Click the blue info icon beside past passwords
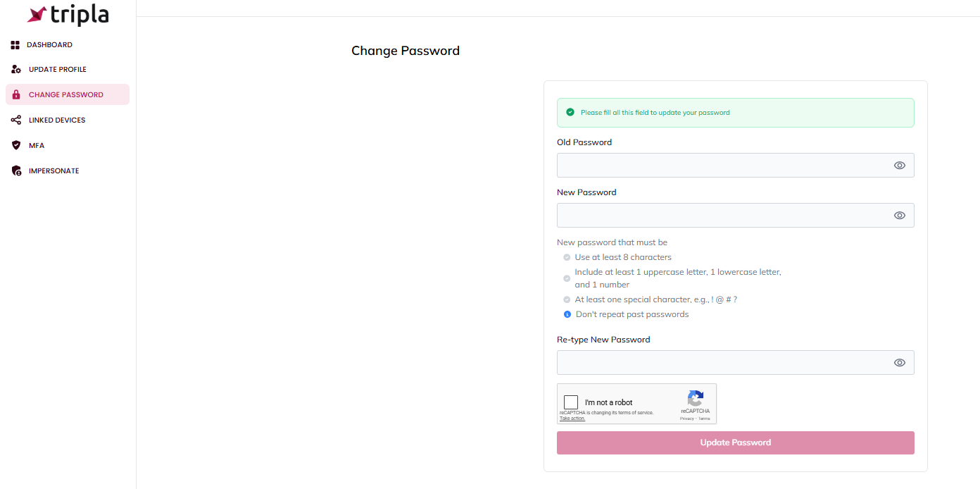Image resolution: width=980 pixels, height=489 pixels. click(567, 314)
